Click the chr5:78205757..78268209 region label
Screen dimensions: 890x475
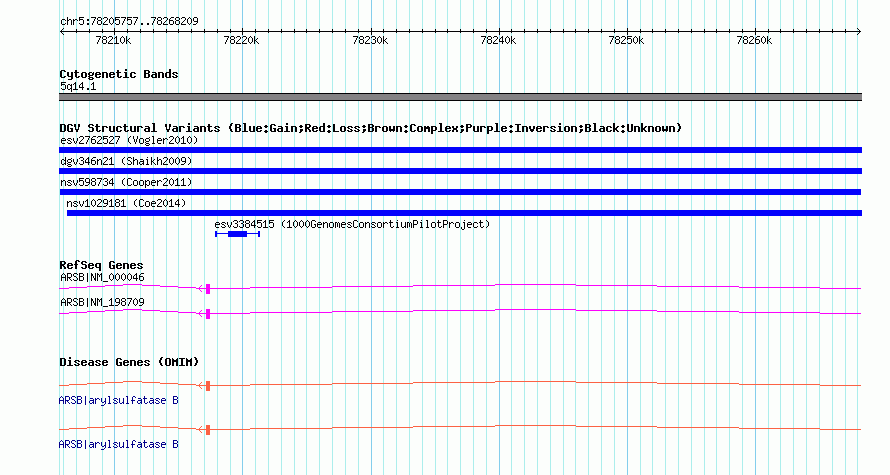(x=129, y=22)
